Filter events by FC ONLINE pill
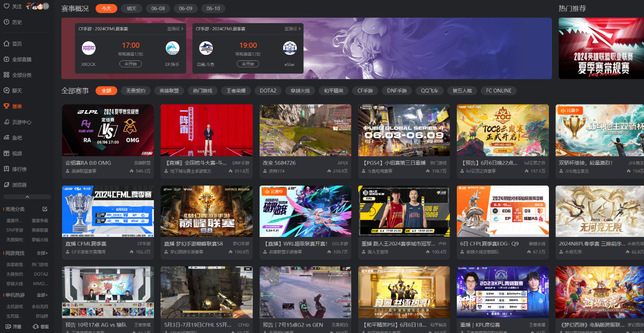 pos(499,91)
